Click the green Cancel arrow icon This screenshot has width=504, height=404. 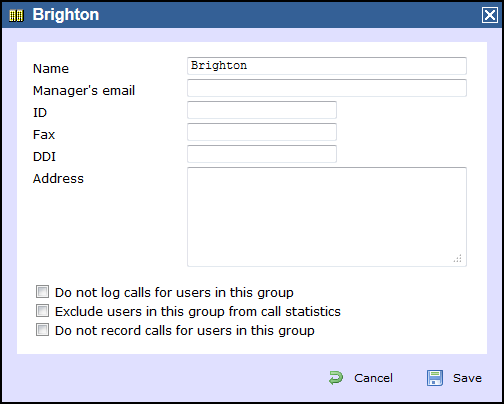[x=336, y=378]
